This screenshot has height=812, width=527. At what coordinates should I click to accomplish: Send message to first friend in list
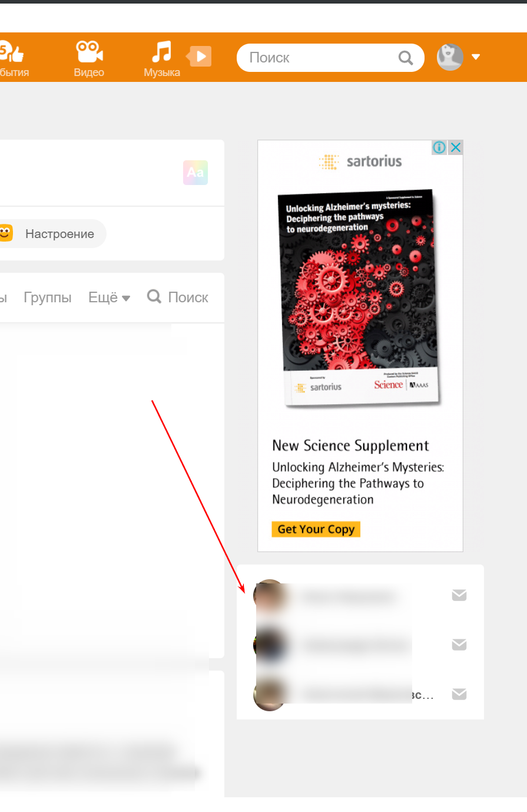click(x=459, y=595)
